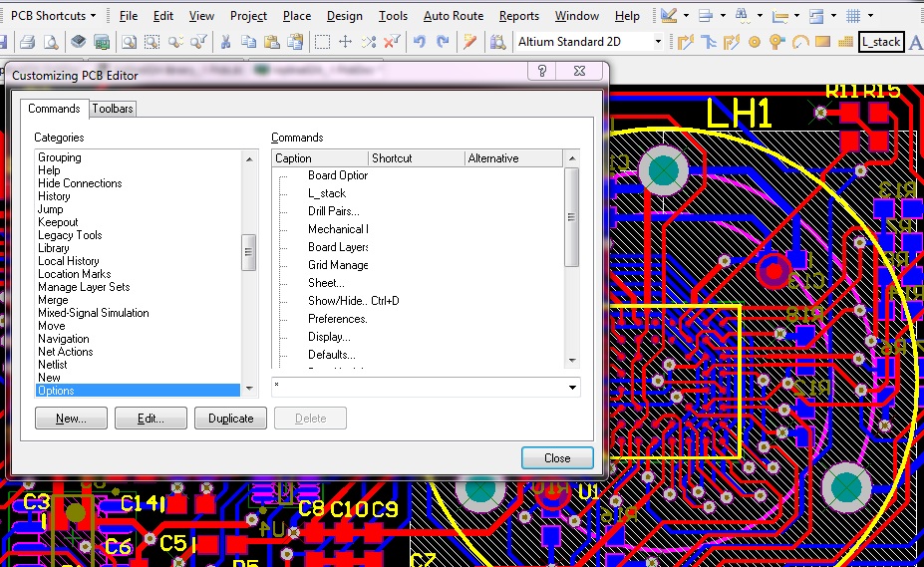Choose the Select Inside Area icon
The image size is (924, 567).
[x=322, y=42]
